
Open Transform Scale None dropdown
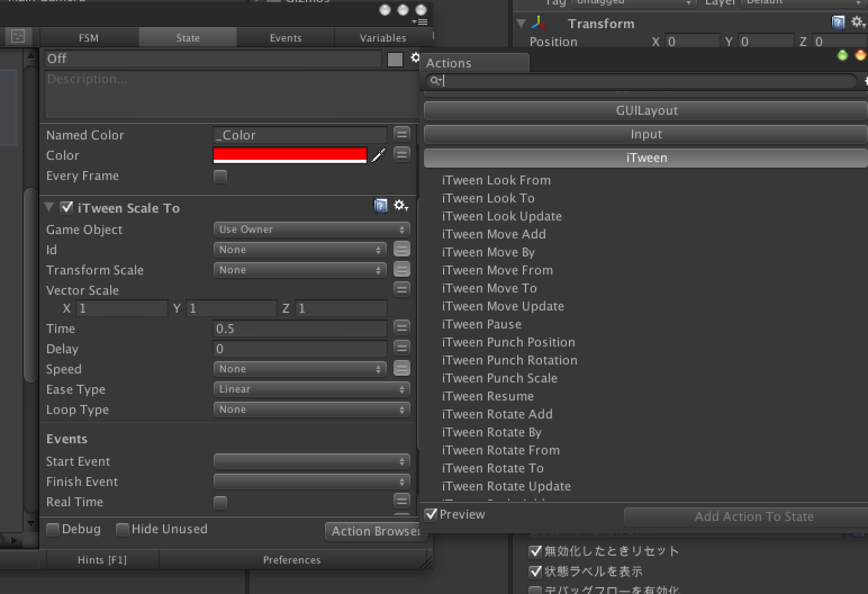click(300, 270)
